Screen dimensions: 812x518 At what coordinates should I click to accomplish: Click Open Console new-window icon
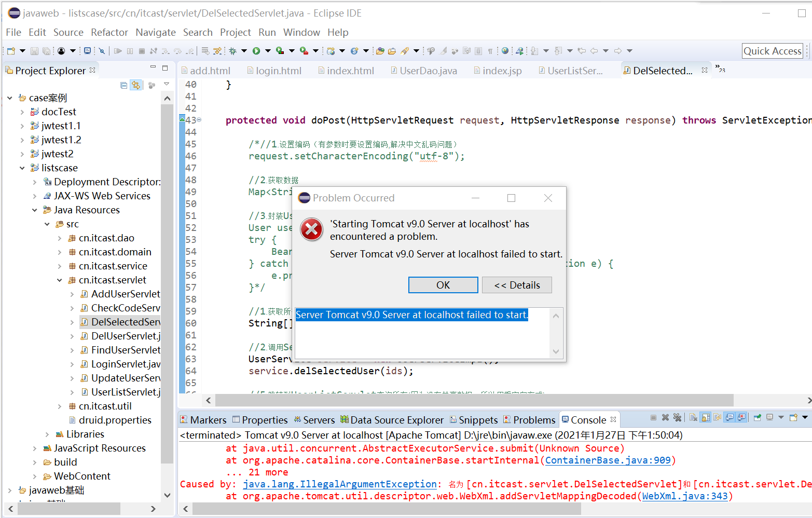[x=793, y=417]
